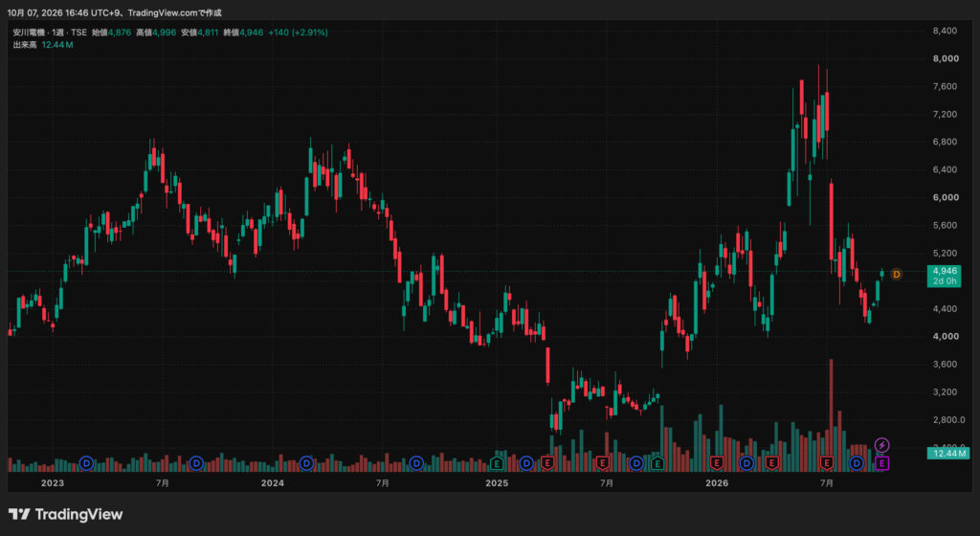Open the green earnings E marker in late 2025
The width and height of the screenshot is (980, 536).
coord(657,463)
